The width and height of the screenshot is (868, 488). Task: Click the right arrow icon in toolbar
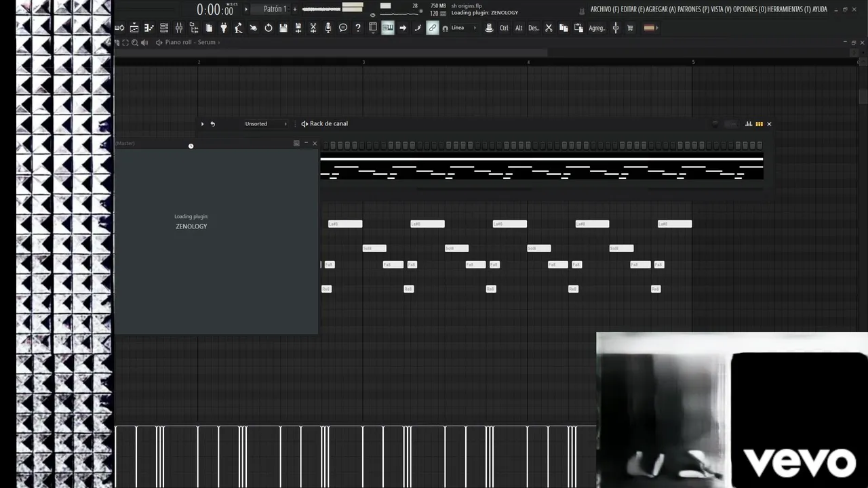pyautogui.click(x=403, y=28)
